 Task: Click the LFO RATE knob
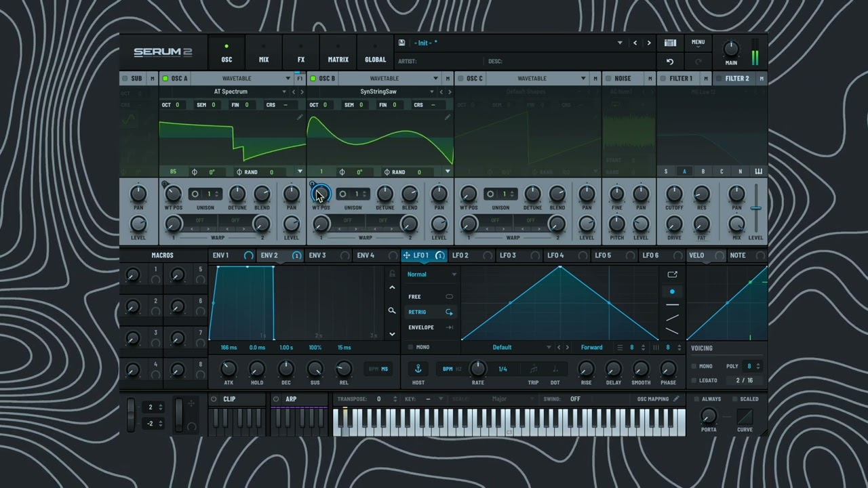[x=478, y=368]
